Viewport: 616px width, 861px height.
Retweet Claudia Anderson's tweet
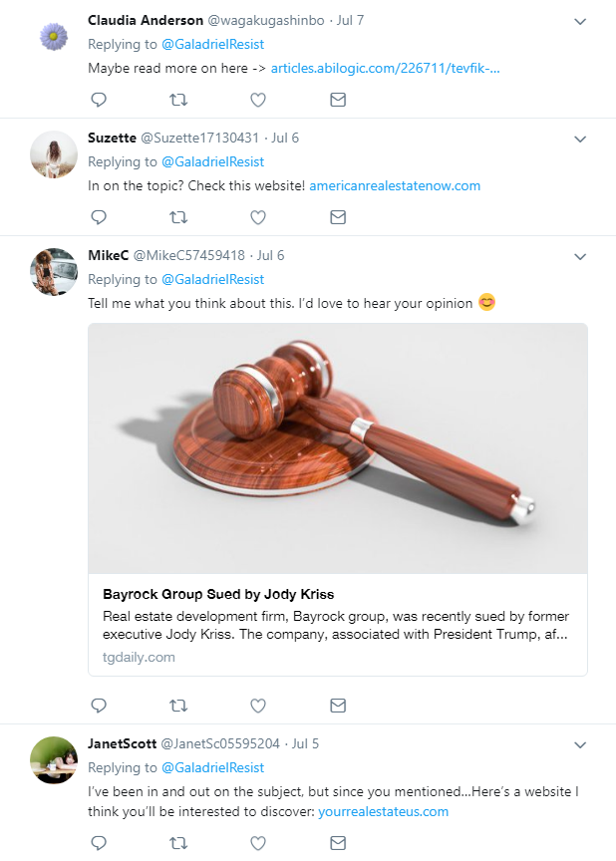tap(178, 100)
